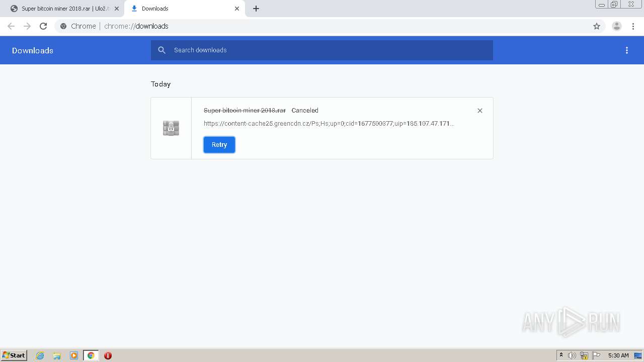
Task: Open Windows Explorer folder from taskbar
Action: click(57, 355)
